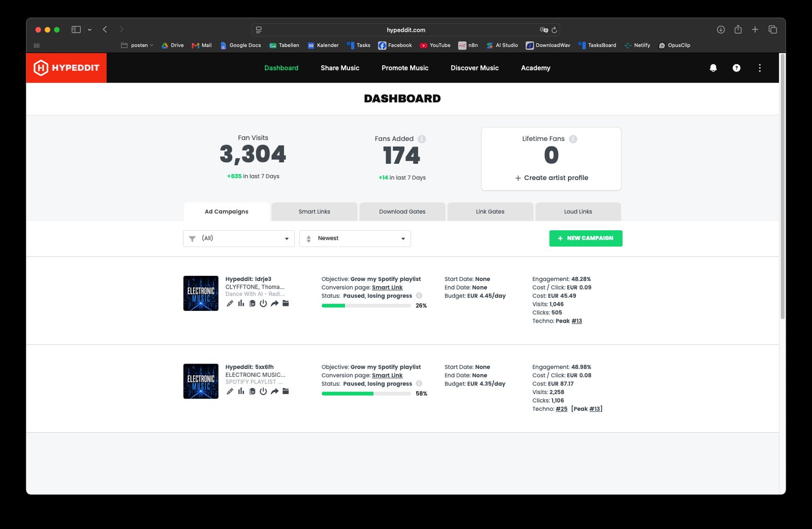Click the New Campaign button
Screen dimensions: 812x529
point(586,238)
